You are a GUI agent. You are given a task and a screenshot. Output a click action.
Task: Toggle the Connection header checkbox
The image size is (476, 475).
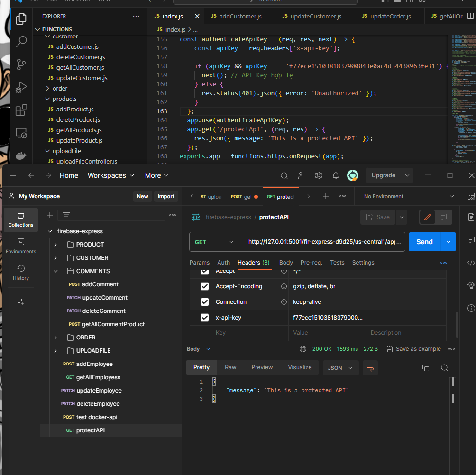[x=205, y=302]
